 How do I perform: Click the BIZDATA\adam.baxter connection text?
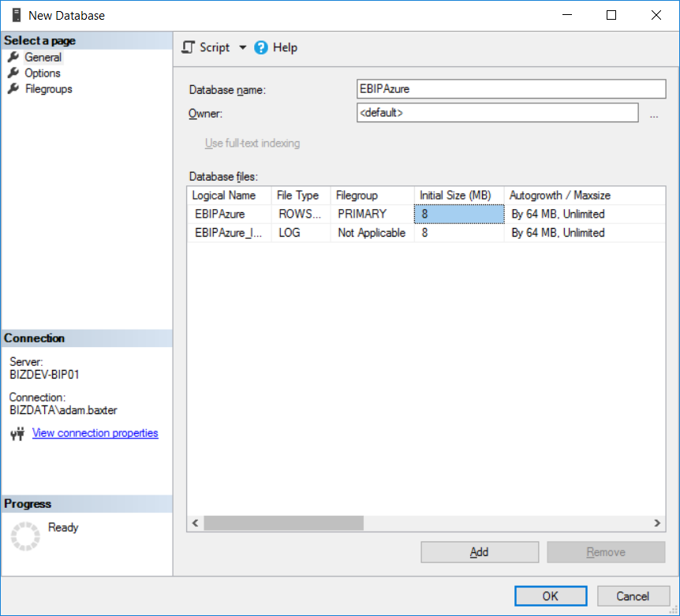pyautogui.click(x=63, y=410)
